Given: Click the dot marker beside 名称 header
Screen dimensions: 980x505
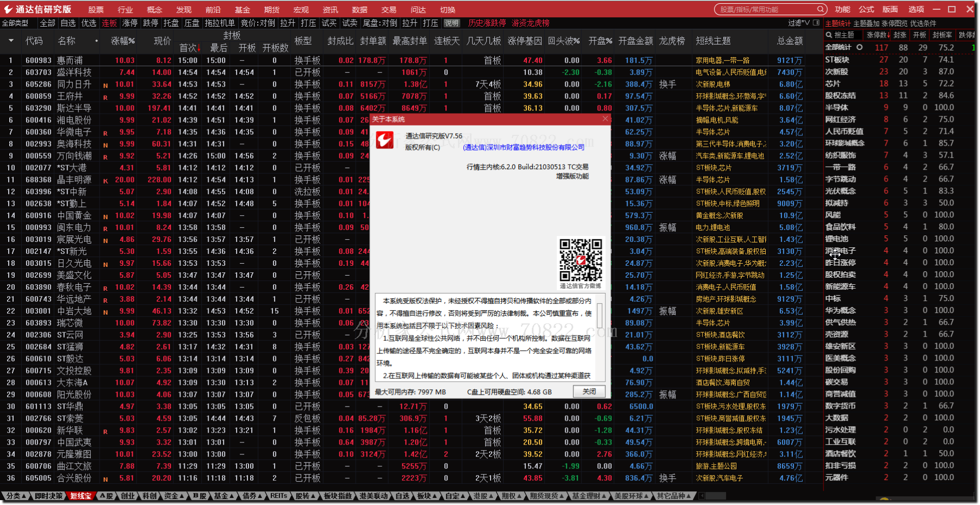Looking at the screenshot, I should click(x=96, y=41).
